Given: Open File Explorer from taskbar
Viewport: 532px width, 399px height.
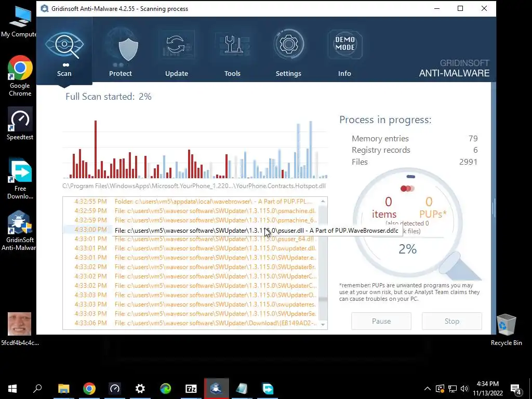Looking at the screenshot, I should click(x=63, y=389).
